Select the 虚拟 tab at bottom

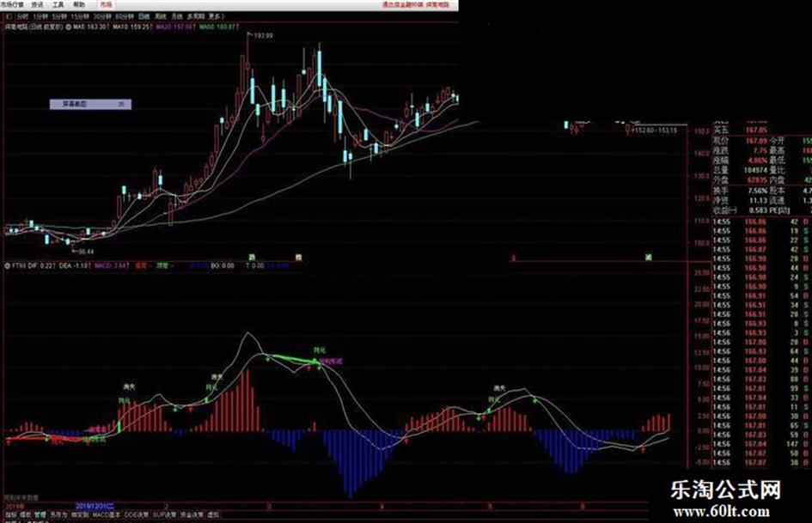[x=213, y=515]
